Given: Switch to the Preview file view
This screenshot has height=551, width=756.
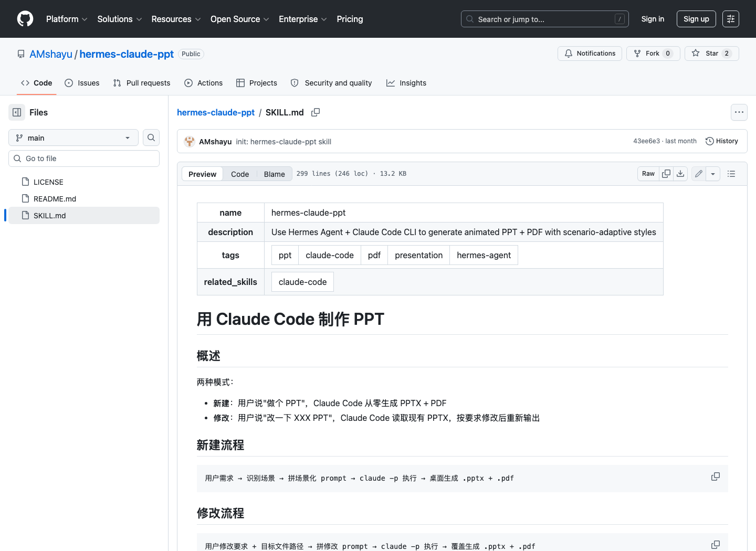Looking at the screenshot, I should [x=202, y=174].
